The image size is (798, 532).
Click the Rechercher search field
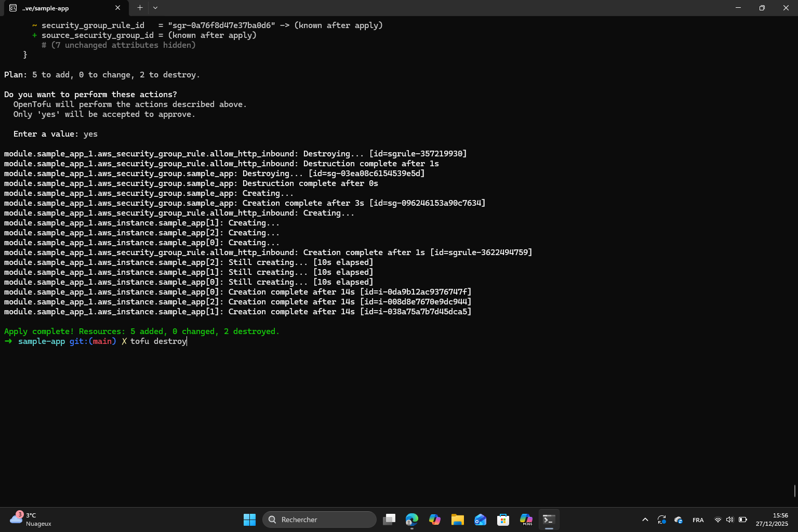click(319, 519)
